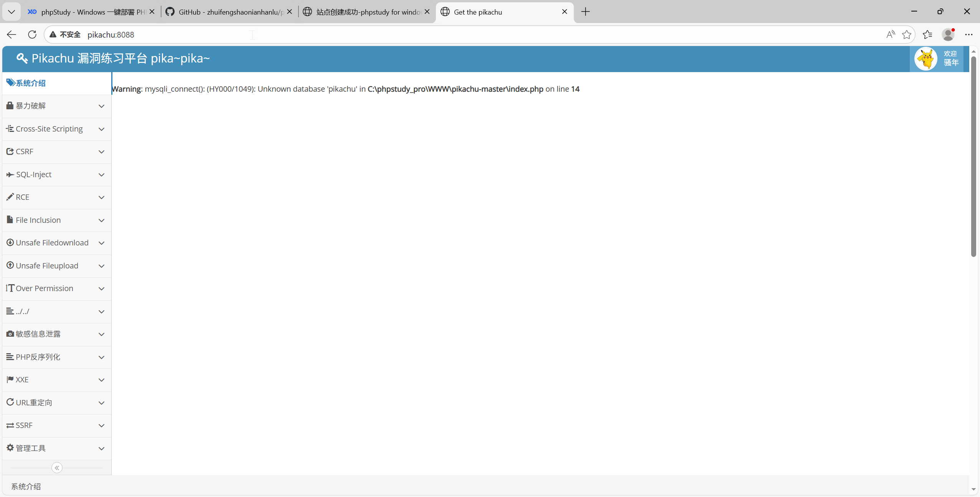This screenshot has width=980, height=497.
Task: Click the browser profile avatar icon
Action: [x=948, y=35]
